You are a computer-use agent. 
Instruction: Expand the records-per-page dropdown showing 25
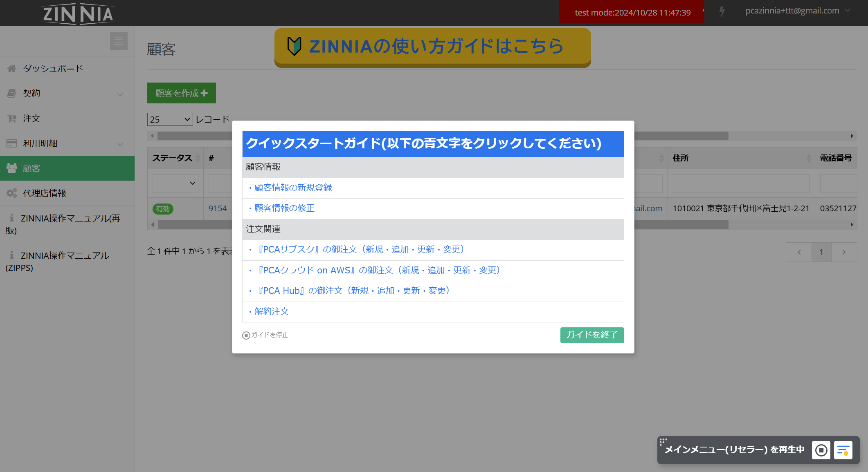(x=169, y=119)
